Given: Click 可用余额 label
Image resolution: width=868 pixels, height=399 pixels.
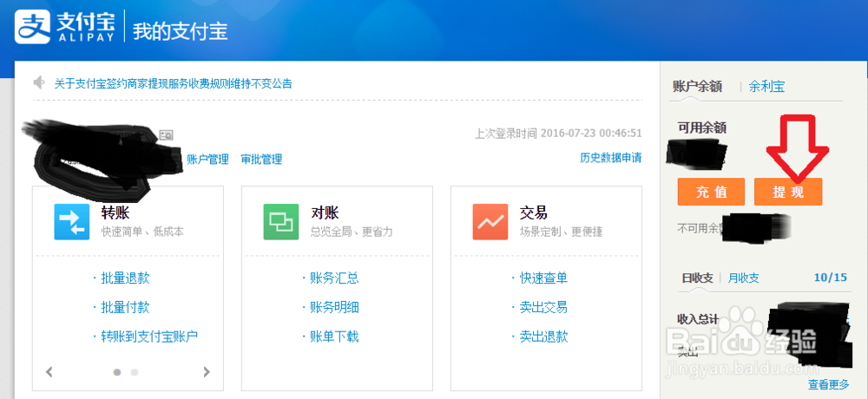Looking at the screenshot, I should 702,128.
